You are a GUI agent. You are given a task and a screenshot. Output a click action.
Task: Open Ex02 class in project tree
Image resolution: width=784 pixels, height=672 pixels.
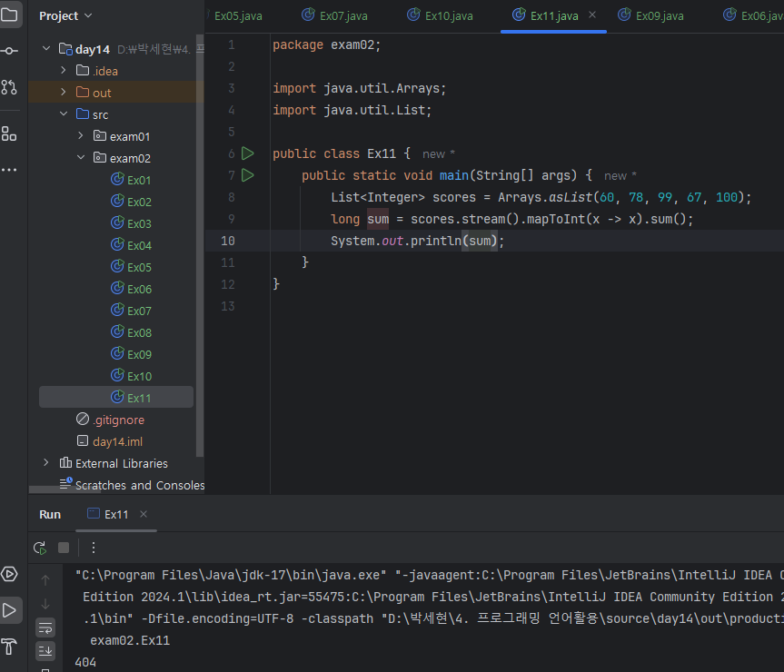tap(131, 202)
